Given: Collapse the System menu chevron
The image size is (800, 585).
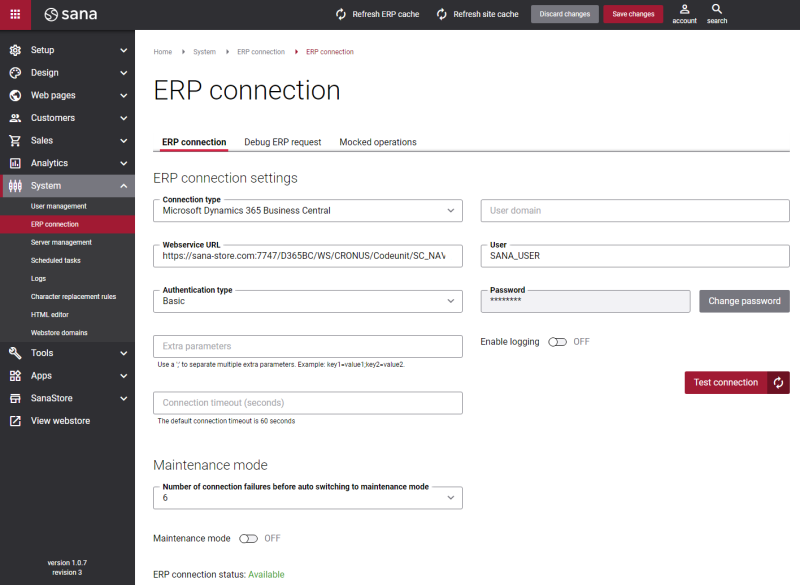Looking at the screenshot, I should tap(123, 186).
